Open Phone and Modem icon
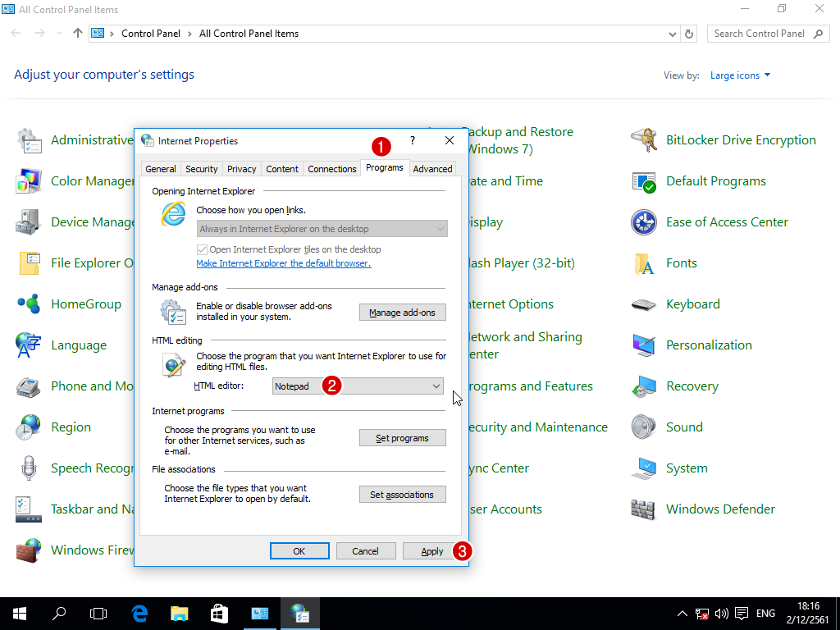 click(x=29, y=386)
